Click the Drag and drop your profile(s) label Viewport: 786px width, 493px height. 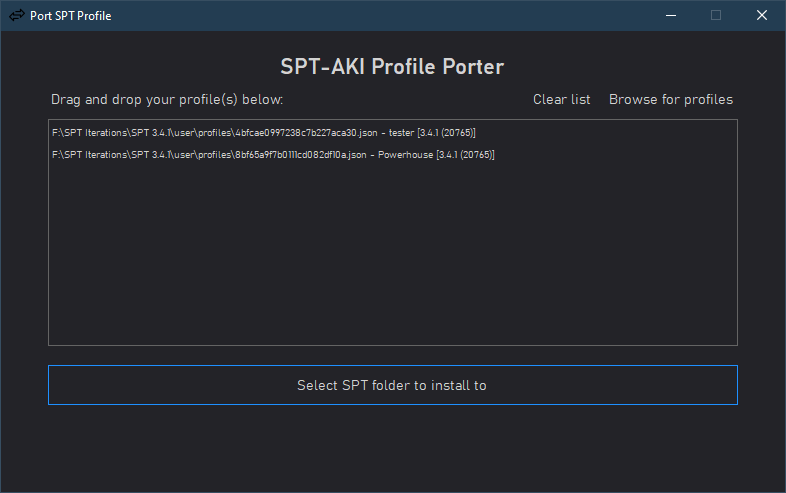[x=167, y=99]
